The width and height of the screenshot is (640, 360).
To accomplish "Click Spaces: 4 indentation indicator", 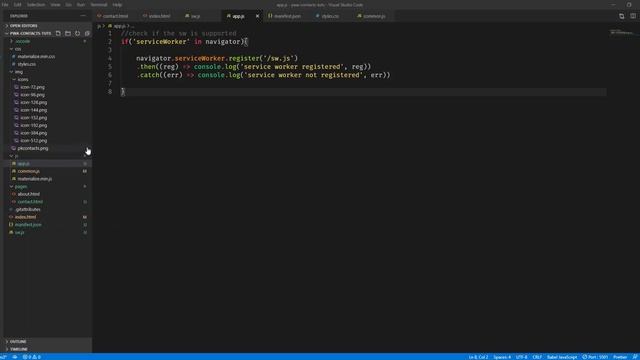I will tap(502, 357).
